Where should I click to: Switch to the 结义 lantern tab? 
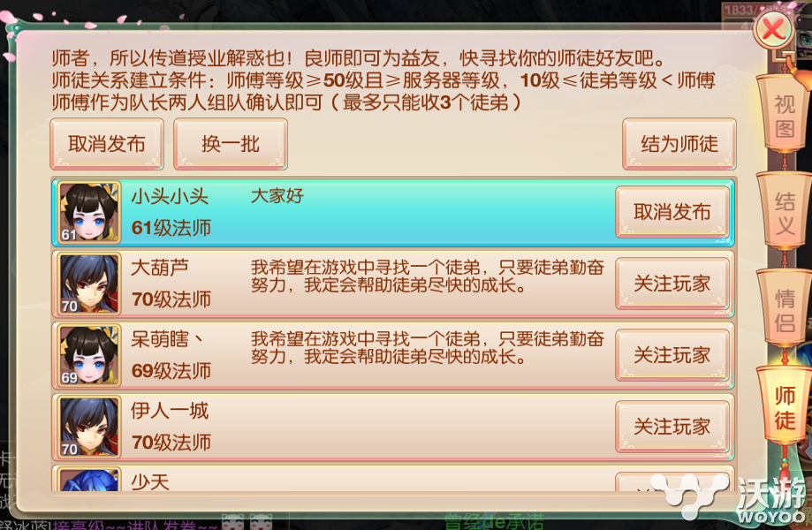[x=784, y=213]
